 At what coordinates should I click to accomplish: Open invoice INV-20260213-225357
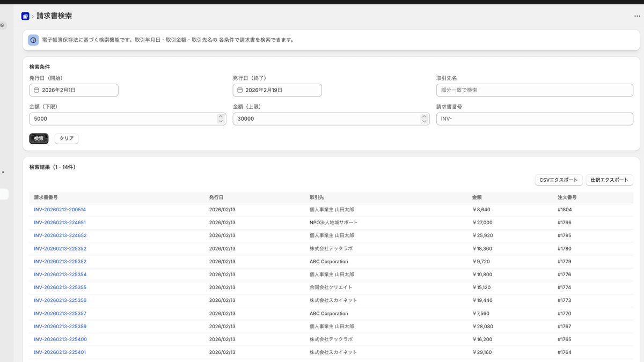click(x=60, y=314)
